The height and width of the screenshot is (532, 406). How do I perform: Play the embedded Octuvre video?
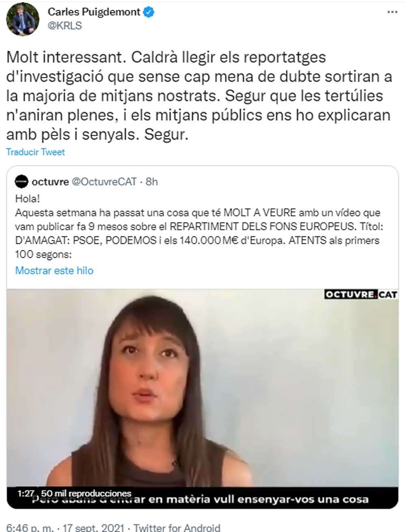(202, 399)
